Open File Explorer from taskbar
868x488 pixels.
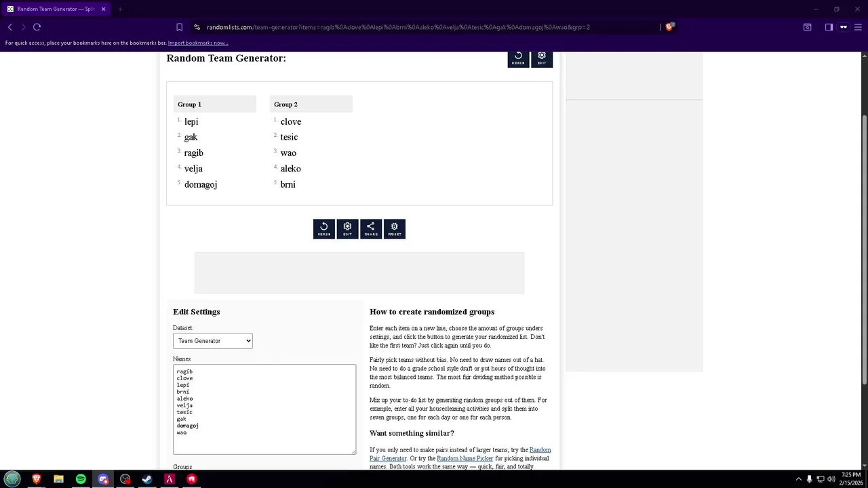coord(58,479)
